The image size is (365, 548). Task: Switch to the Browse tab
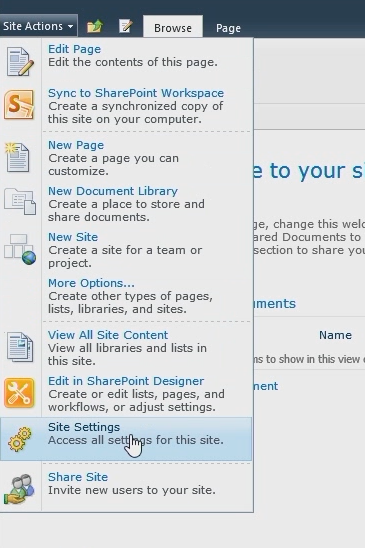(x=173, y=28)
